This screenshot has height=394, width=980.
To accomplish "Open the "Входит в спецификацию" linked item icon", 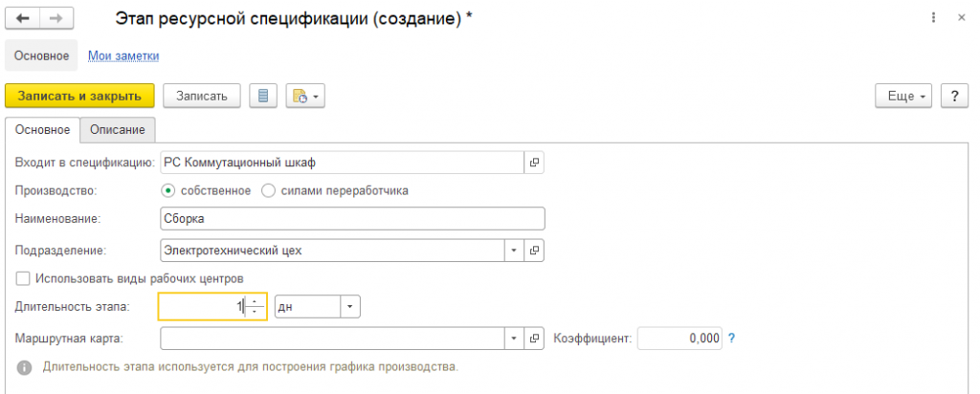I will (534, 163).
